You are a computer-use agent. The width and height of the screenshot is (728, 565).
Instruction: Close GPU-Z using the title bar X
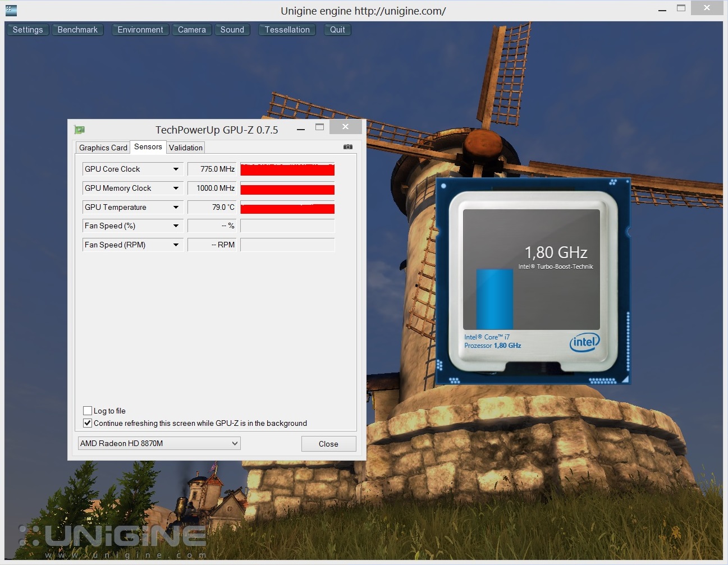345,127
